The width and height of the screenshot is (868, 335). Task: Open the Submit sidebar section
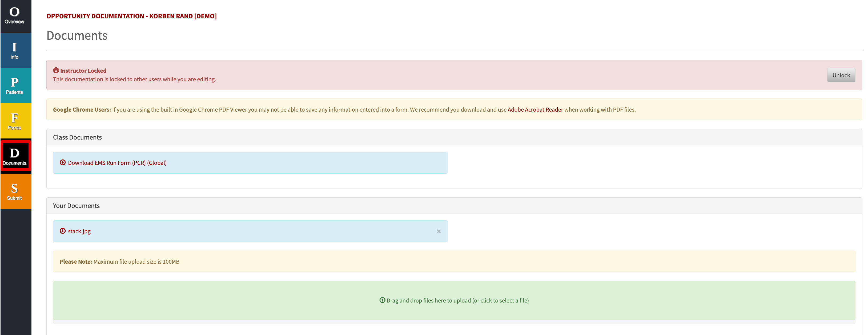click(15, 191)
